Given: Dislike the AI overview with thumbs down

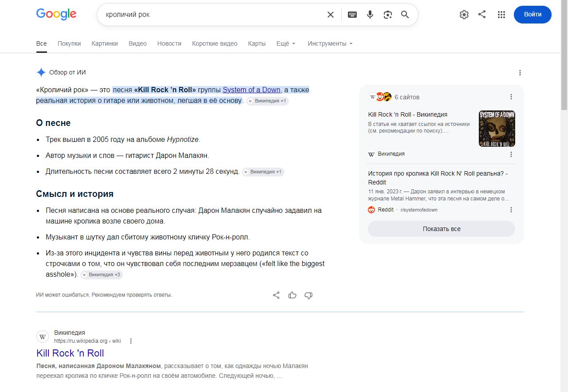Looking at the screenshot, I should click(308, 295).
